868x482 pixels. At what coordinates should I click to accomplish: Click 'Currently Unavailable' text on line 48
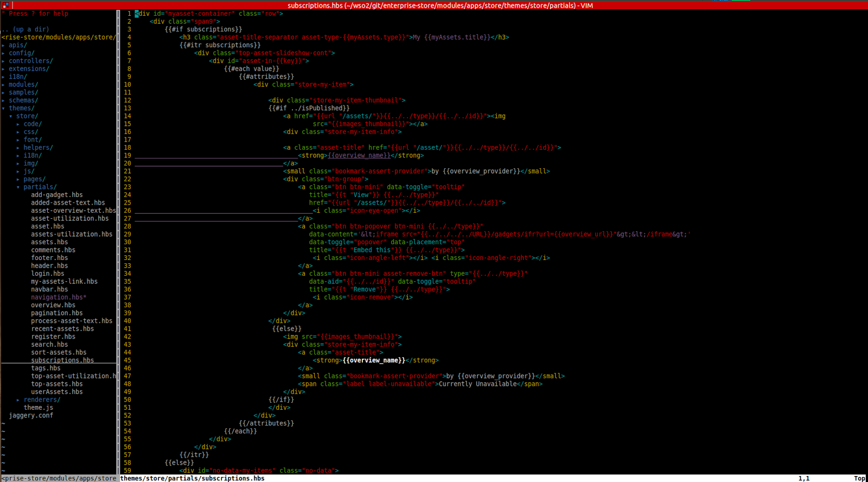tap(478, 384)
